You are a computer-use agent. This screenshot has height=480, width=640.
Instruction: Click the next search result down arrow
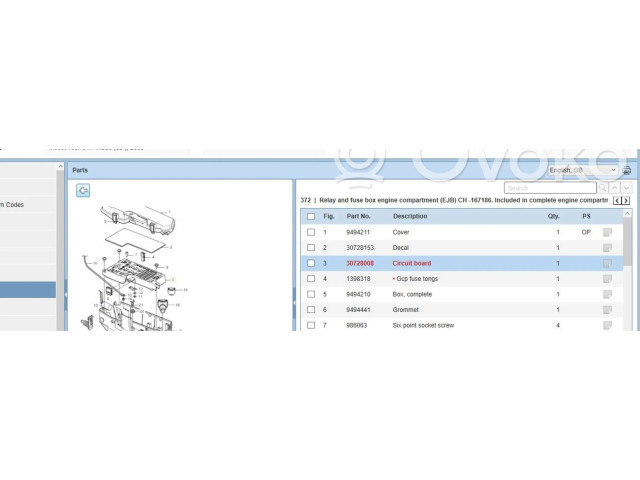tap(627, 187)
